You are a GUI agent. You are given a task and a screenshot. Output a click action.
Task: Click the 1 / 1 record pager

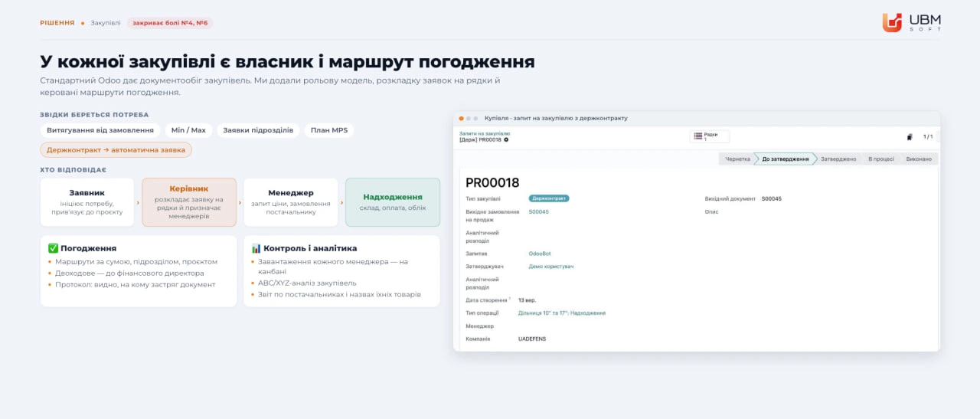pos(928,136)
